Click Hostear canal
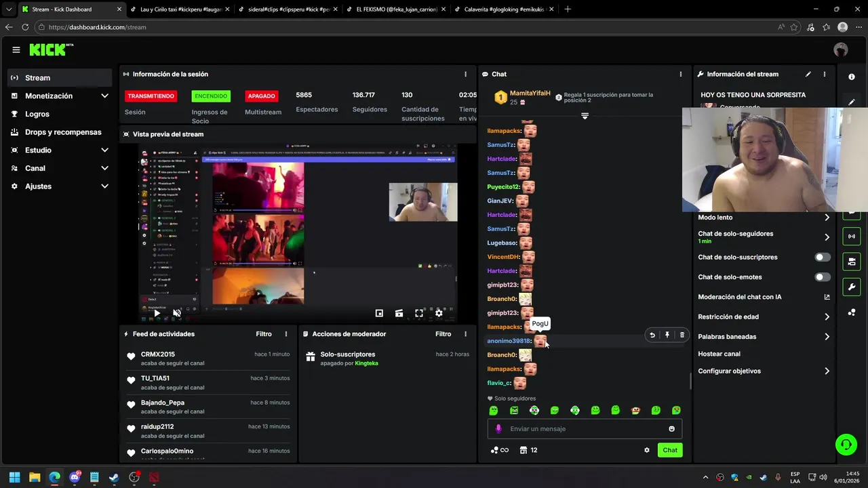868x488 pixels. click(x=719, y=354)
